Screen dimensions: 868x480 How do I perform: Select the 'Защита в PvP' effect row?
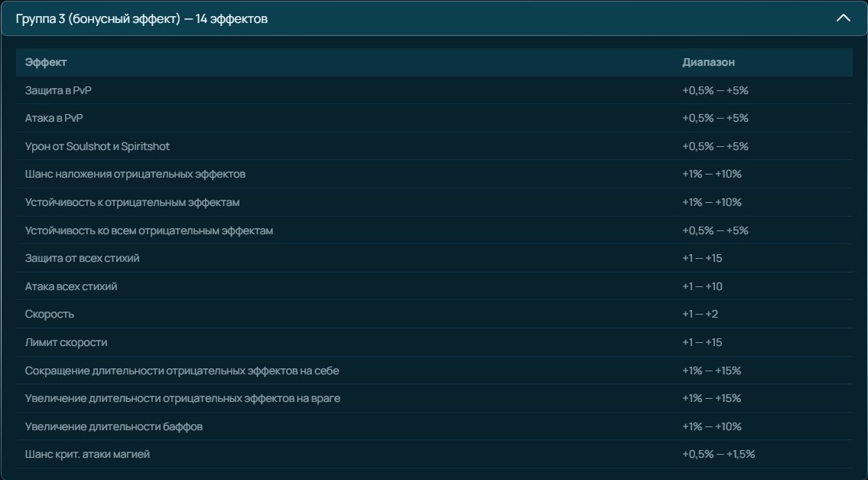(434, 90)
